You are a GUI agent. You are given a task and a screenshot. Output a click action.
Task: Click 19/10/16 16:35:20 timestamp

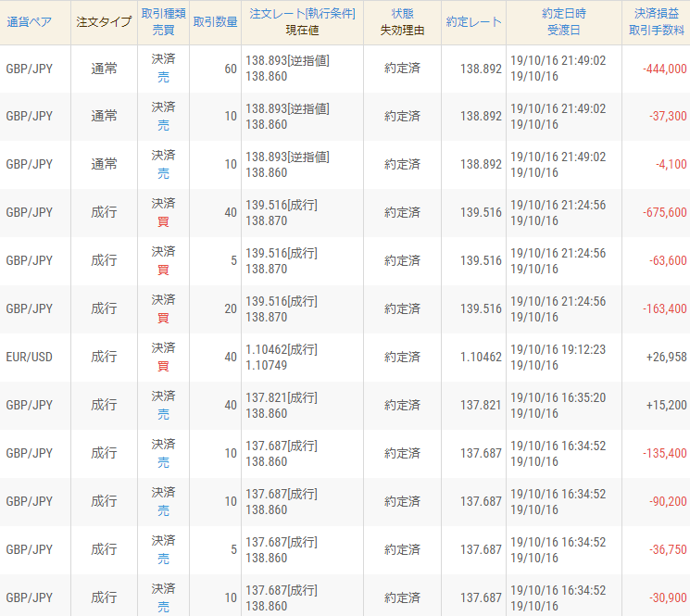[558, 397]
